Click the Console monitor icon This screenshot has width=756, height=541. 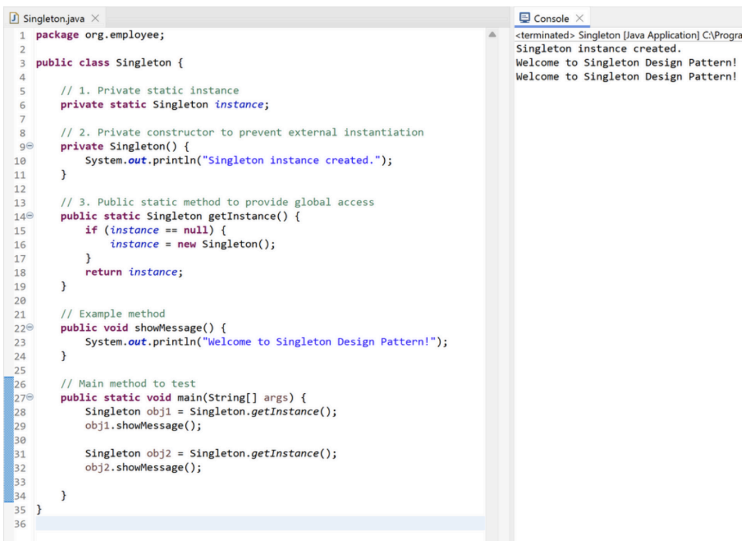coord(524,18)
